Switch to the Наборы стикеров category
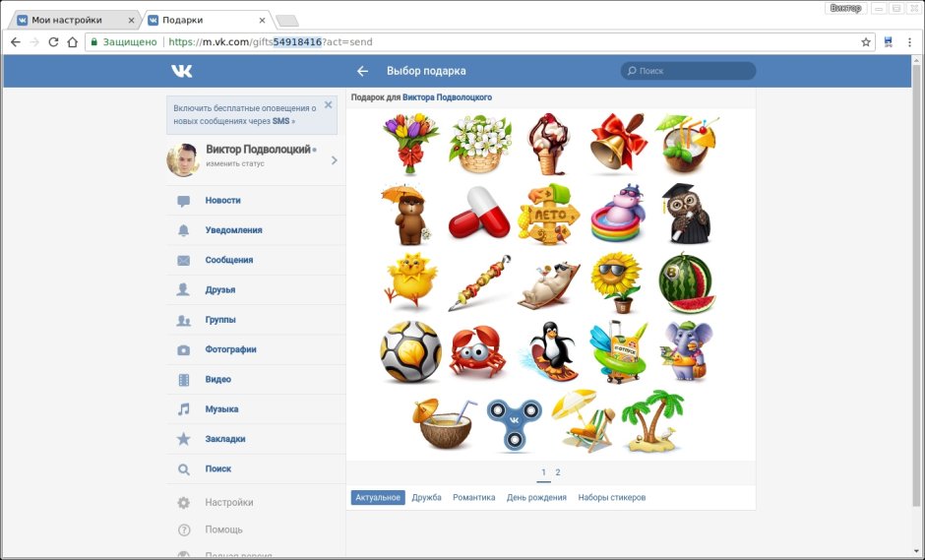 point(612,497)
